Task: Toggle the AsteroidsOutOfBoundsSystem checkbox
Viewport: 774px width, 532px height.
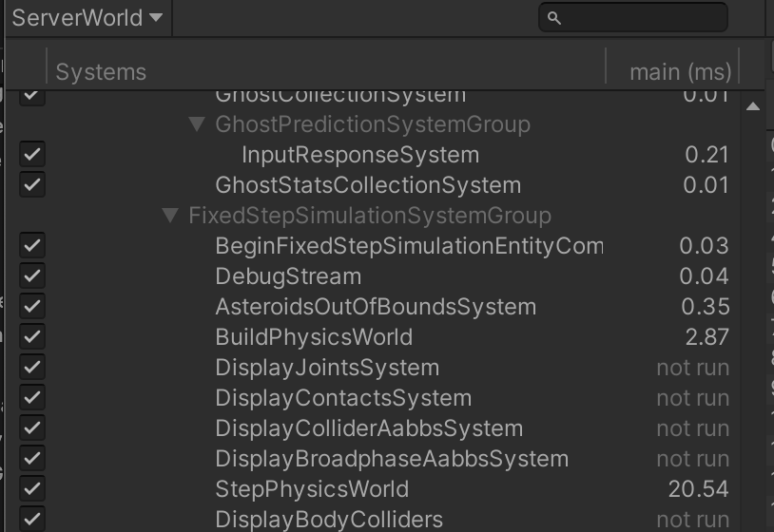Action: (x=32, y=307)
